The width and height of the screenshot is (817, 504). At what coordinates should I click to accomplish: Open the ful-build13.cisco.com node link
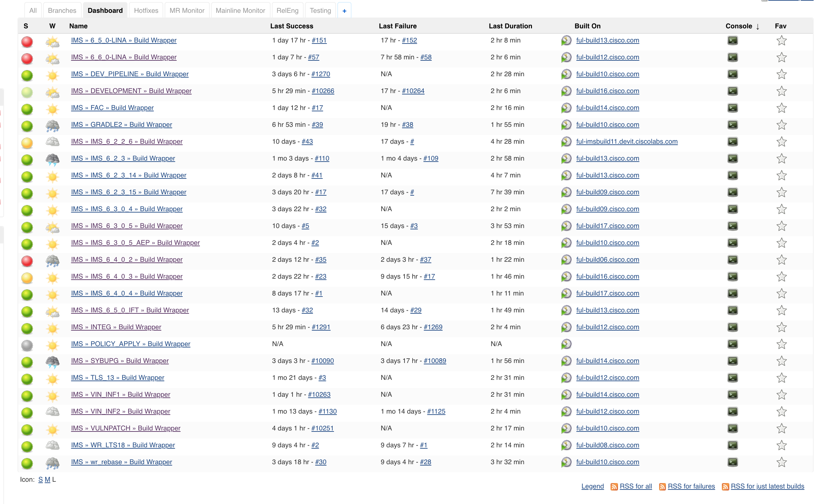click(608, 40)
